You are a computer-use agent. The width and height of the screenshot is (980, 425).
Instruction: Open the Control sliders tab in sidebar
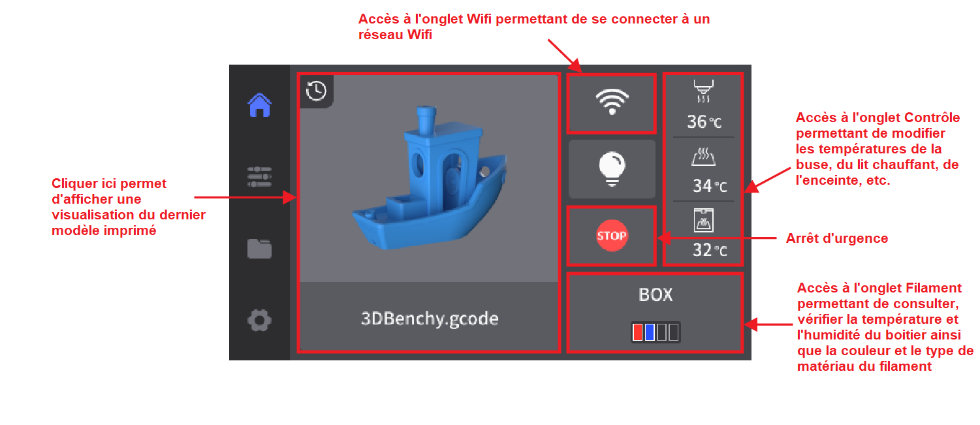click(259, 177)
